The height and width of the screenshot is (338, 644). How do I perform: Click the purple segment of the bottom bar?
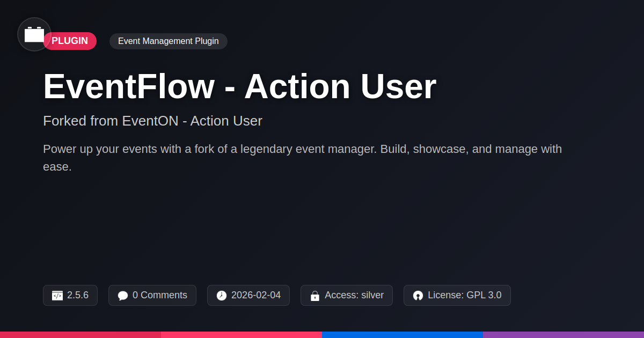point(563,335)
